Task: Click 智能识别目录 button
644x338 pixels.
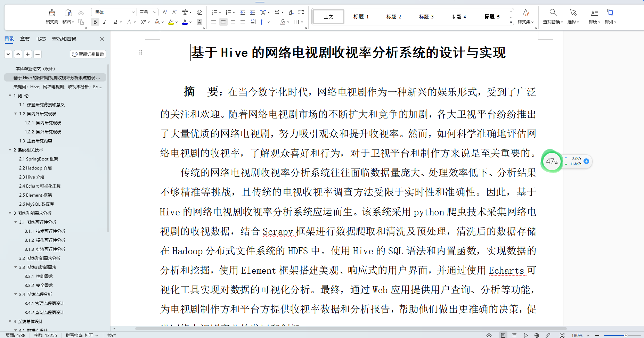Action: (88, 54)
